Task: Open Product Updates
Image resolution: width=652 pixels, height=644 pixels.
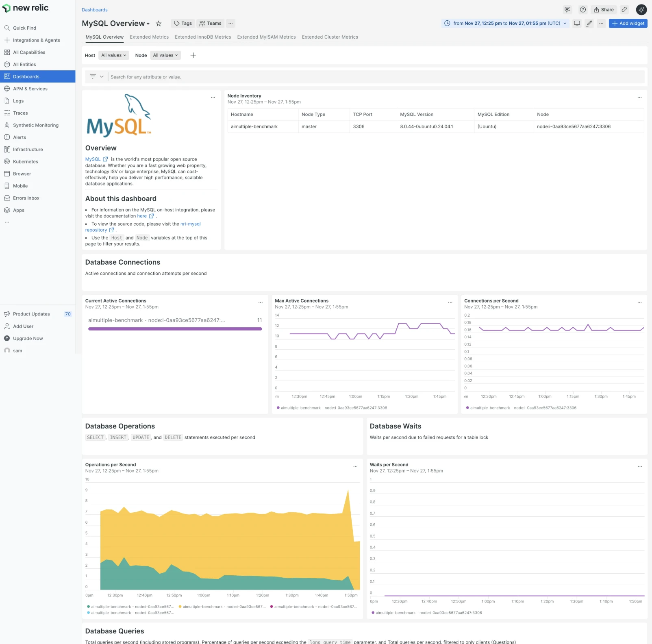Action: click(31, 314)
